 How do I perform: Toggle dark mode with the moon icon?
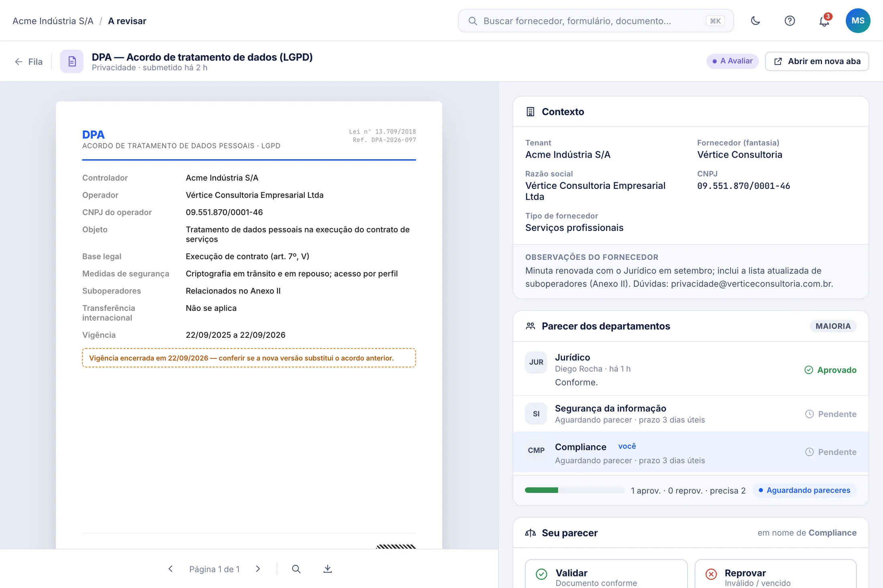point(755,20)
